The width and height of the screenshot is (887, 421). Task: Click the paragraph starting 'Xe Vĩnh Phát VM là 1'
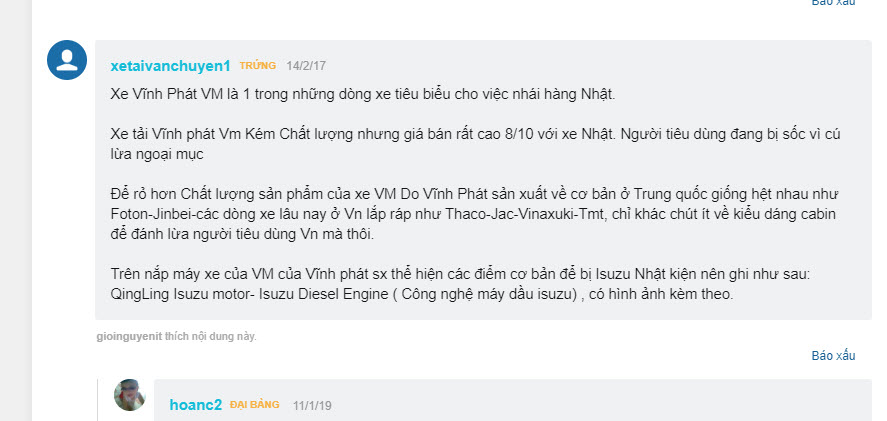(363, 94)
